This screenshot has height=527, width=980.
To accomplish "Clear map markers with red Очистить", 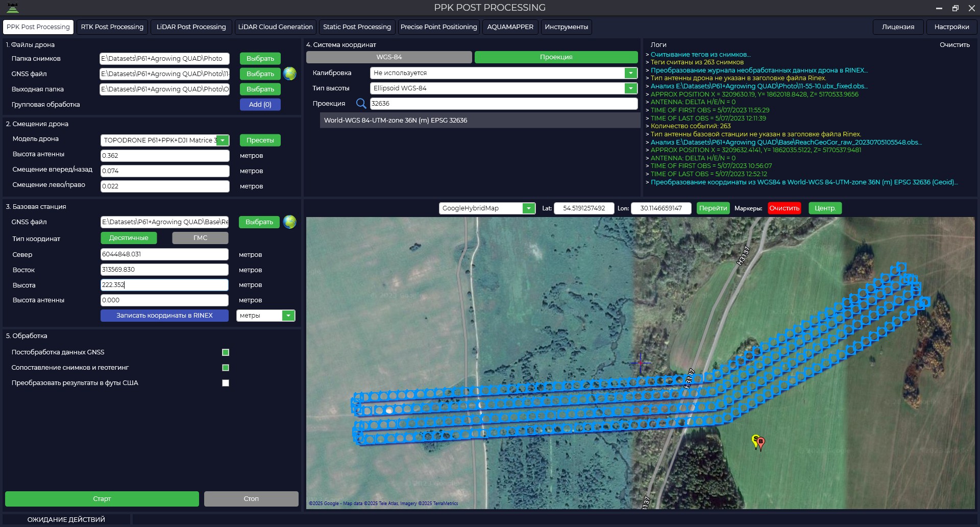I will click(x=785, y=208).
